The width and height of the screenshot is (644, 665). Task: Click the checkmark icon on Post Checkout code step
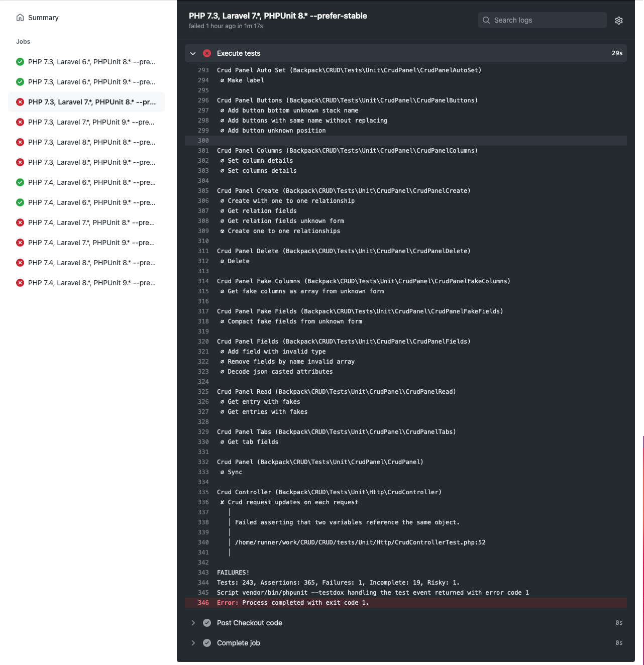207,623
